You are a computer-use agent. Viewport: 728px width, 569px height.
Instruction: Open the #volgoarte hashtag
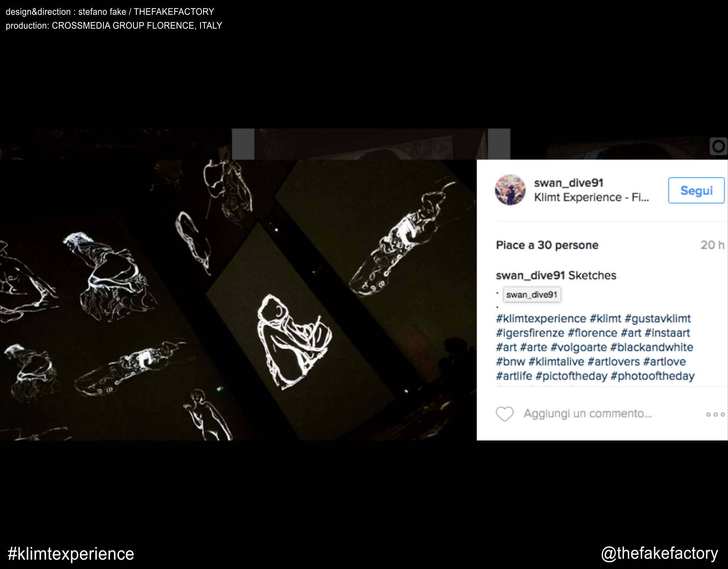pyautogui.click(x=579, y=347)
